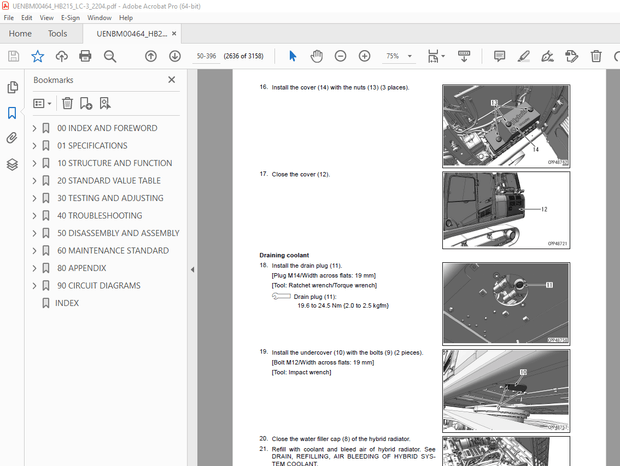Viewport: 620px width, 466px height.
Task: Open the File menu
Action: coord(9,18)
